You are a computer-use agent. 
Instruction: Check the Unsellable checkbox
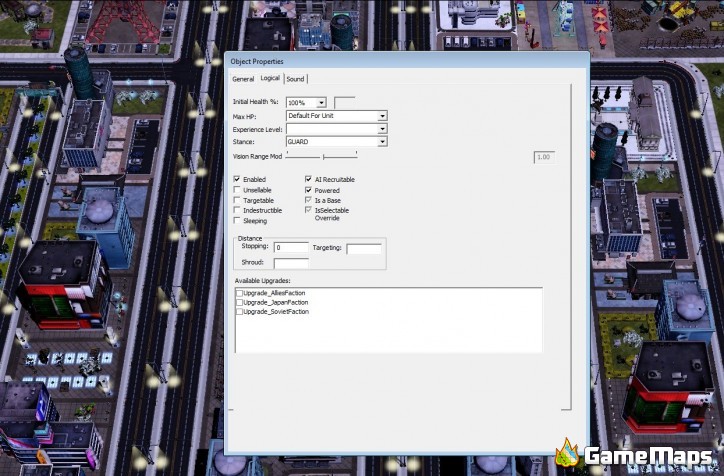coord(237,190)
